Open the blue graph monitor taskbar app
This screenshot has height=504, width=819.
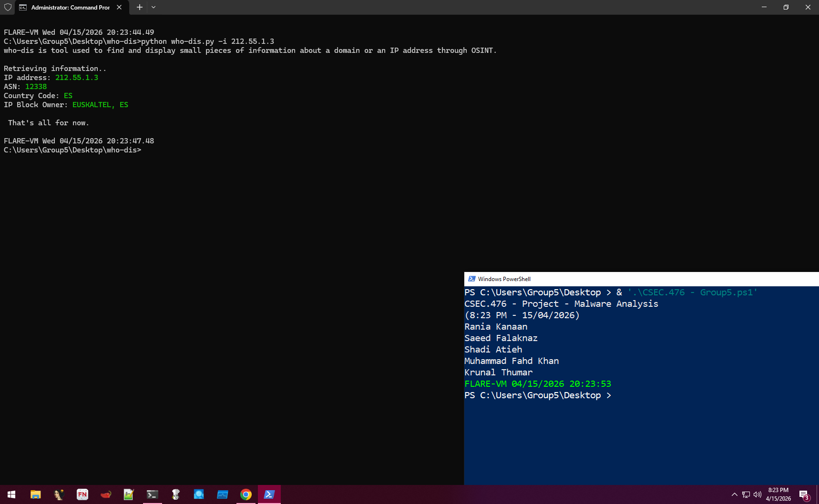pos(222,494)
